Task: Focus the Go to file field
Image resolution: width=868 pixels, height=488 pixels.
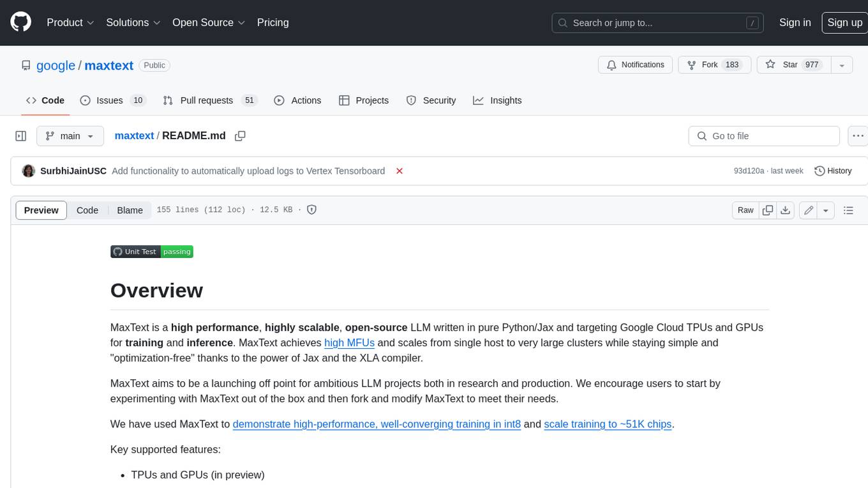Action: click(764, 136)
